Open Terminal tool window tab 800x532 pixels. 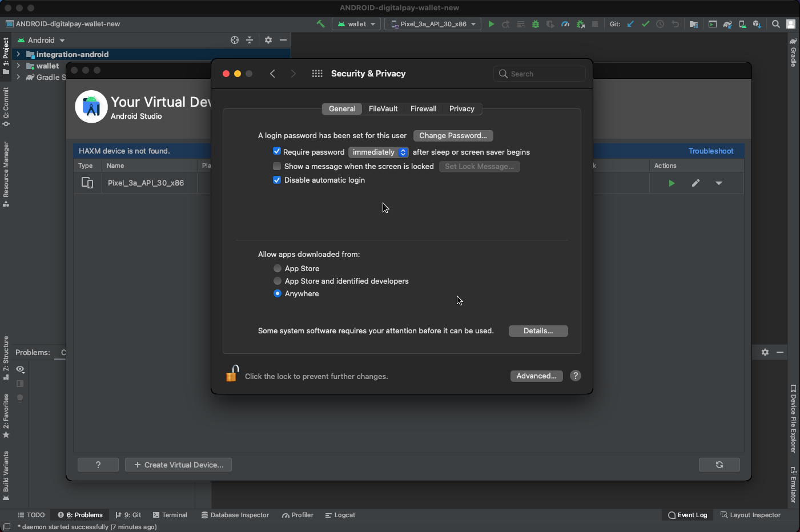170,515
